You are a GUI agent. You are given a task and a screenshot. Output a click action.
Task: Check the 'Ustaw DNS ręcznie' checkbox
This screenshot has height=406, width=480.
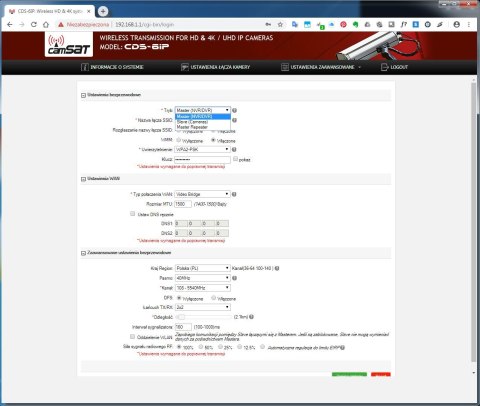point(133,214)
